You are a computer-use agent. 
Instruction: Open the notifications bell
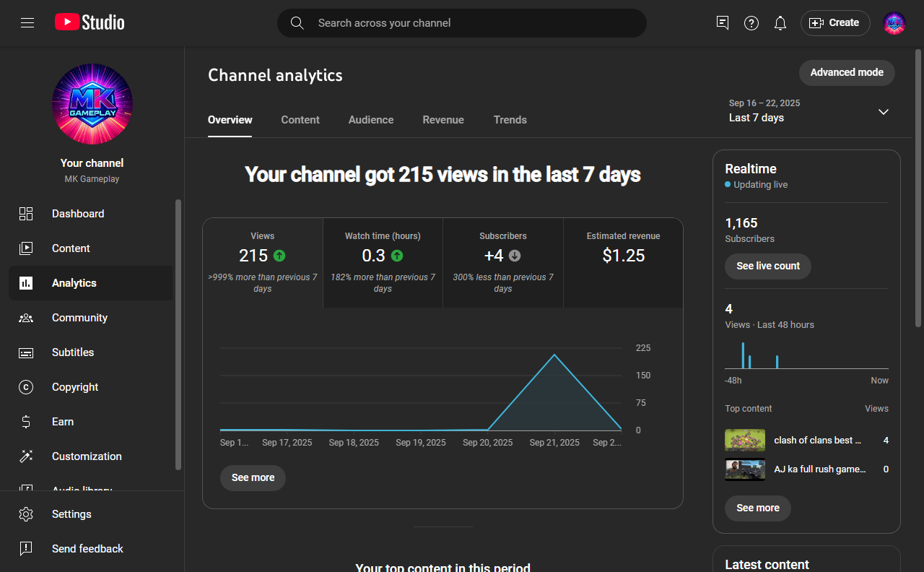[x=780, y=23]
